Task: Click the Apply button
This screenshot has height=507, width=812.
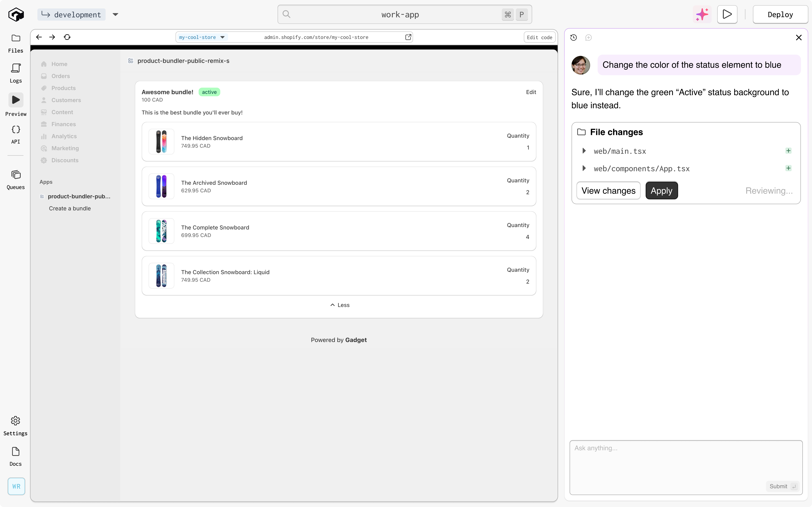Action: point(661,190)
